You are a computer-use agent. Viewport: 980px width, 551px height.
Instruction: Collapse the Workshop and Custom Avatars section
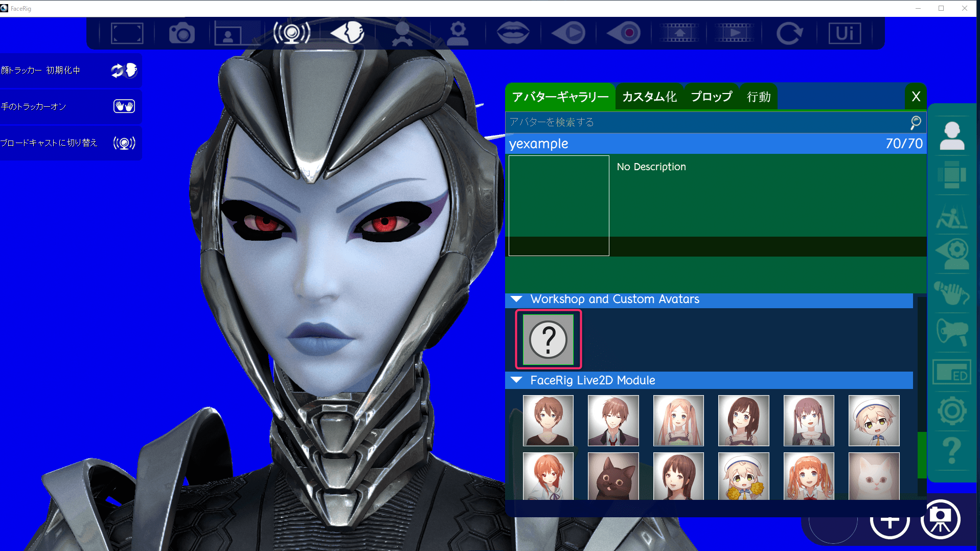(516, 300)
